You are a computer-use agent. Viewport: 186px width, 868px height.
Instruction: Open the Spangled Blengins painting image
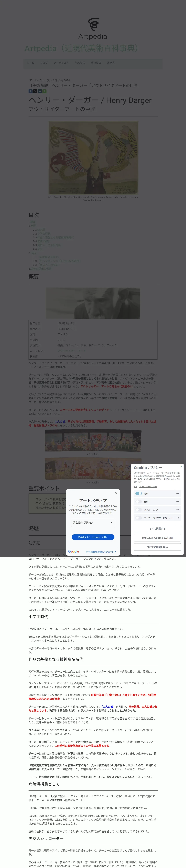tap(93, 157)
